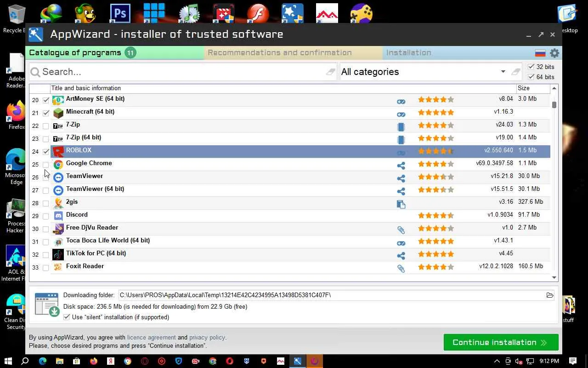Click star rating for TeamViewer

pos(435,177)
